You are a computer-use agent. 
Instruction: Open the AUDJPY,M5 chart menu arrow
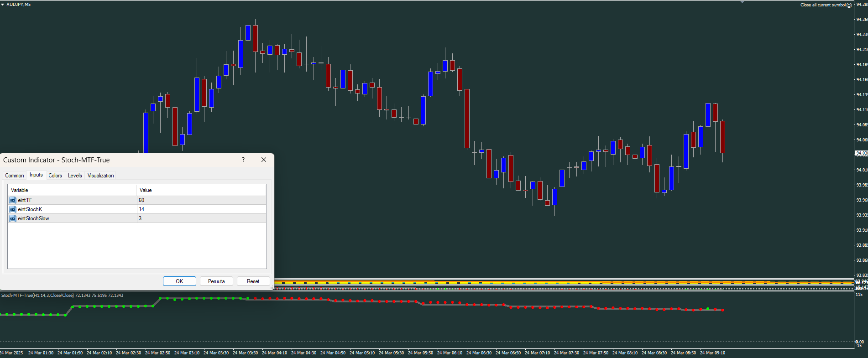pos(3,4)
